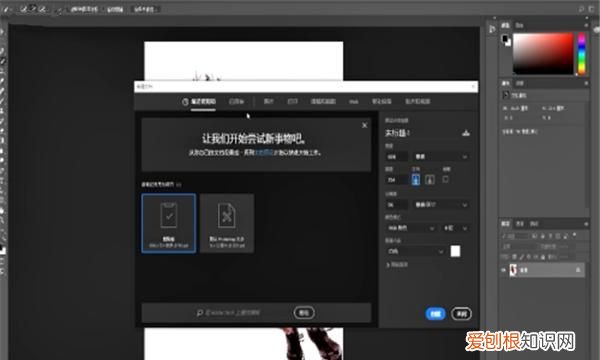Open the resolution units dropdown
Viewport: 600px width, 360px height.
pyautogui.click(x=441, y=205)
